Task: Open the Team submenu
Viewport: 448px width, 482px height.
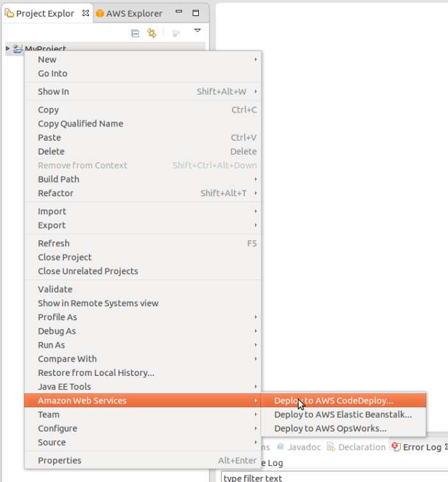Action: pos(143,414)
